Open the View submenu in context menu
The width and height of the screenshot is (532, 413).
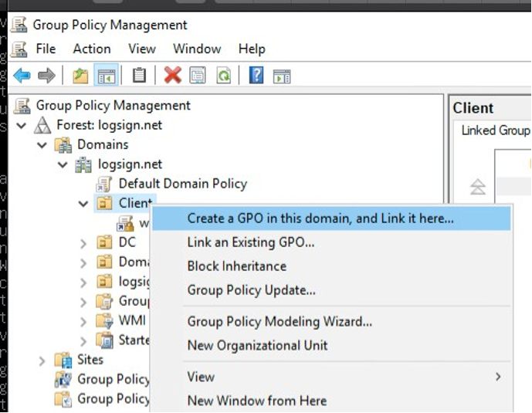click(x=331, y=377)
